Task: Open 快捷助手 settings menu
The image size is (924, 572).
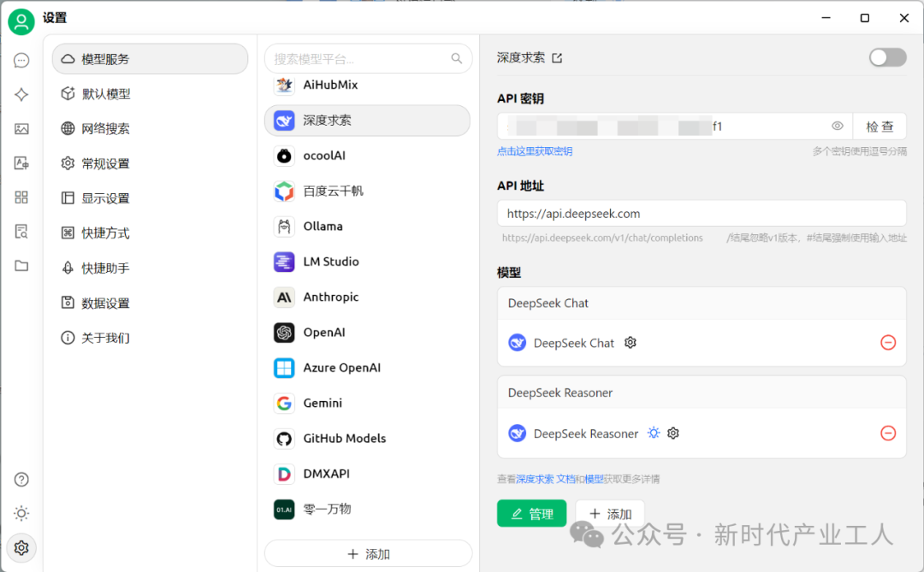Action: pyautogui.click(x=151, y=268)
